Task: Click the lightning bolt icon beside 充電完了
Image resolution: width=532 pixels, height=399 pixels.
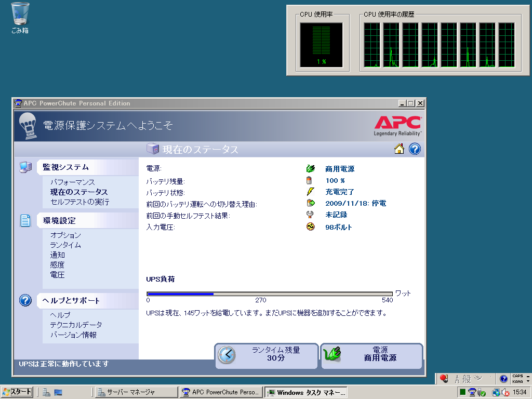Action: tap(310, 192)
